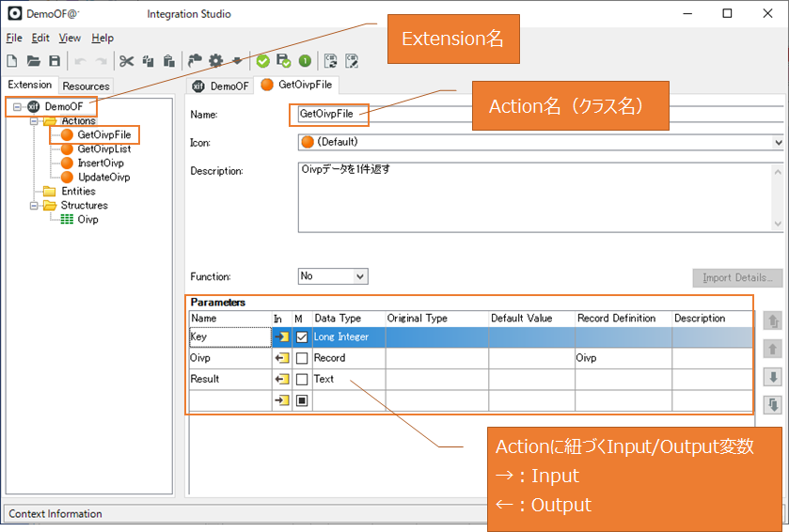Screen dimensions: 789x532
Task: Click the move parameter down arrow button
Action: [773, 377]
